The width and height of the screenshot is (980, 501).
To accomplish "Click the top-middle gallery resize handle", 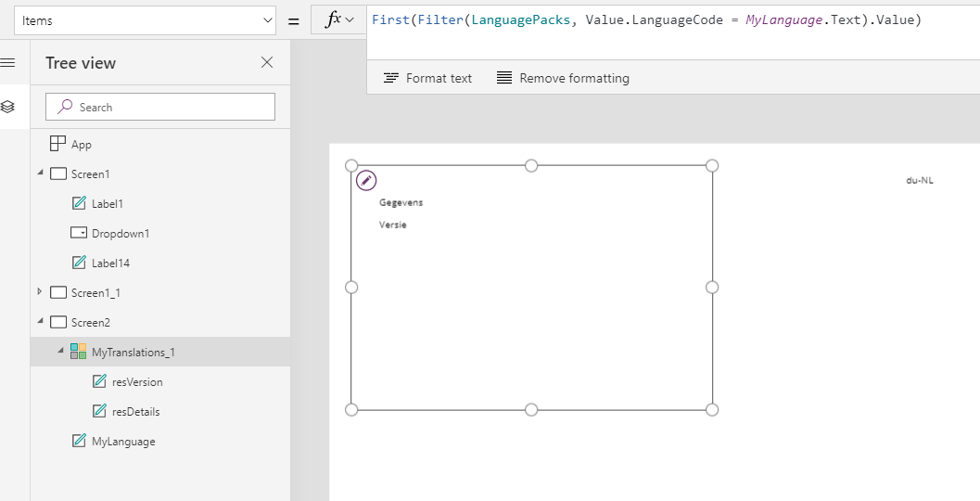I will point(531,165).
